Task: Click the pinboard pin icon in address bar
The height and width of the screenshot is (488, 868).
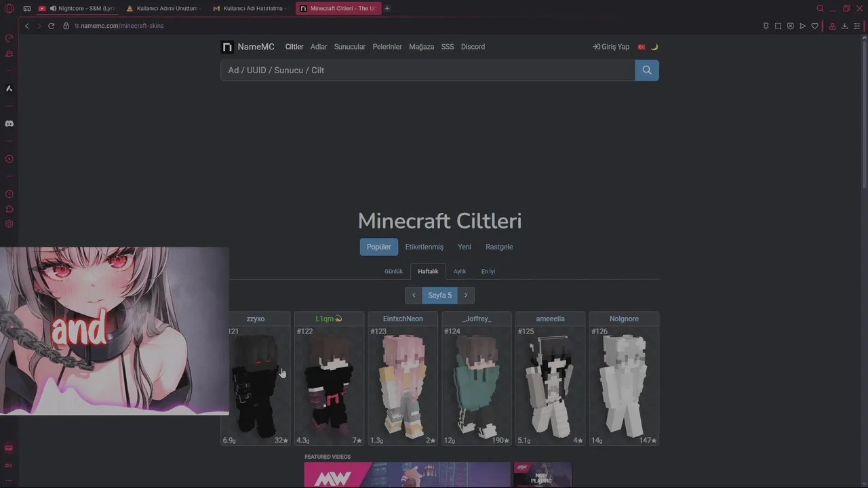Action: pos(766,26)
